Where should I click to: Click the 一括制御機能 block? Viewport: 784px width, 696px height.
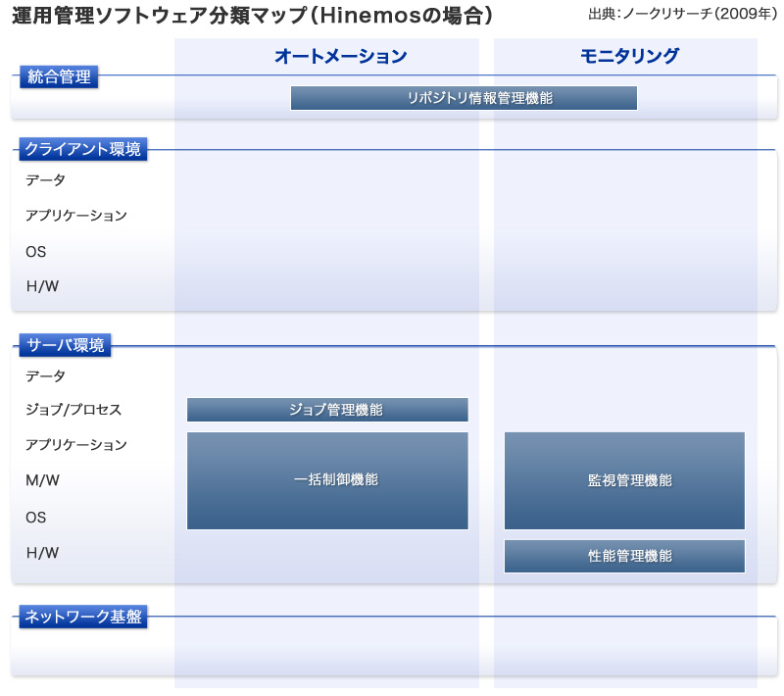click(x=327, y=480)
